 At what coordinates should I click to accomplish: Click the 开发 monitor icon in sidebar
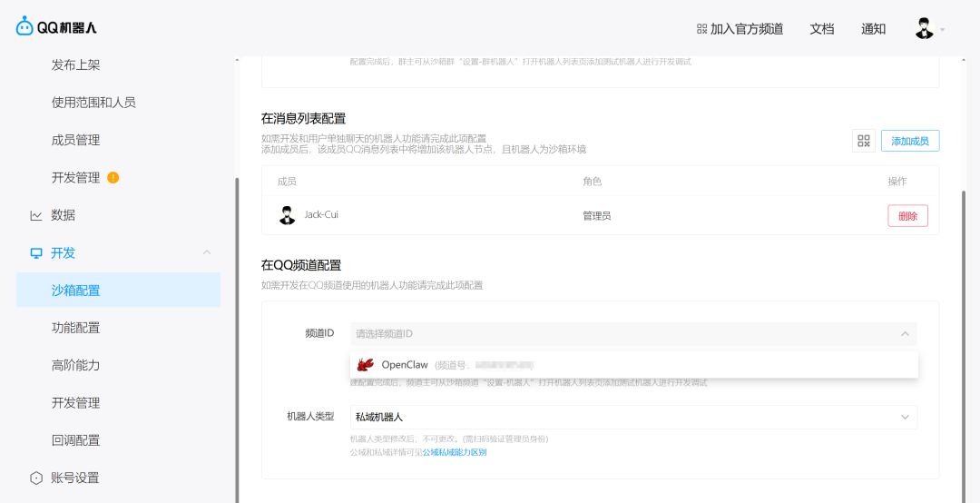[x=36, y=252]
